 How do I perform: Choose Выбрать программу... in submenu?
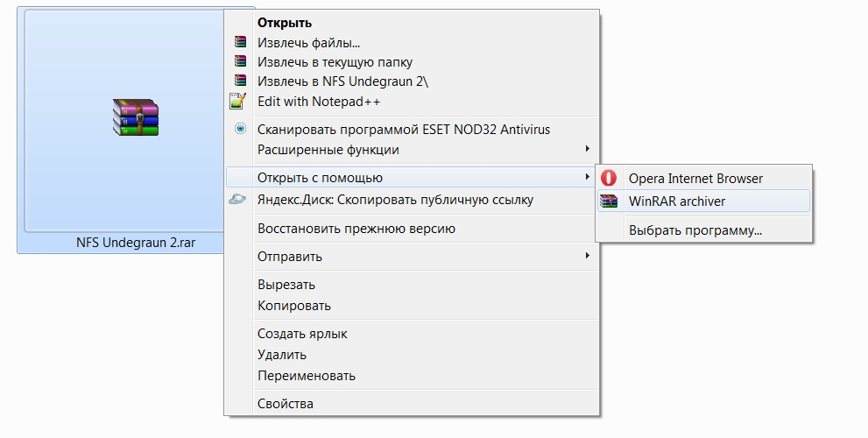(x=703, y=230)
